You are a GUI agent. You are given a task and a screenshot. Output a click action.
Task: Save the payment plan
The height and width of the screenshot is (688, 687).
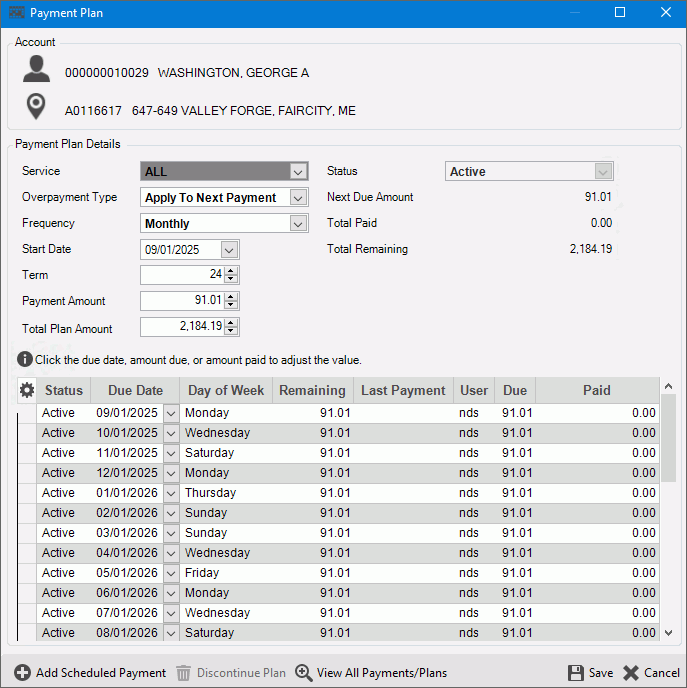(x=590, y=673)
